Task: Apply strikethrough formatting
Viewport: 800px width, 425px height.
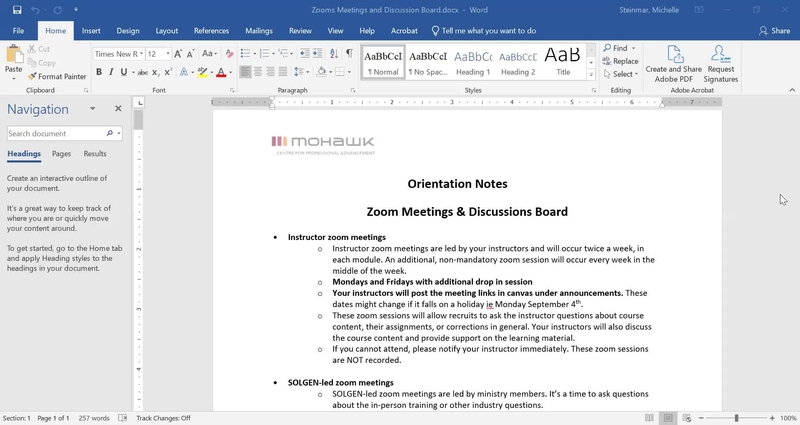Action: 143,72
